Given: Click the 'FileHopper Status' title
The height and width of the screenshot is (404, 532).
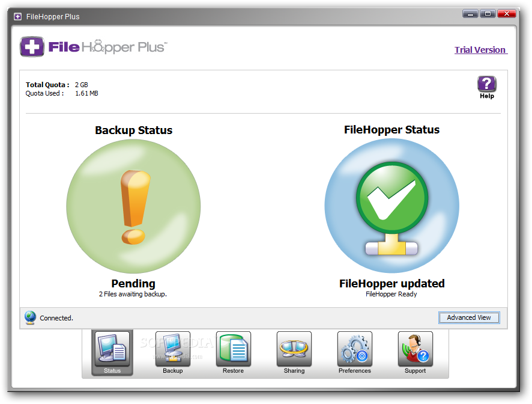Looking at the screenshot, I should pos(392,129).
